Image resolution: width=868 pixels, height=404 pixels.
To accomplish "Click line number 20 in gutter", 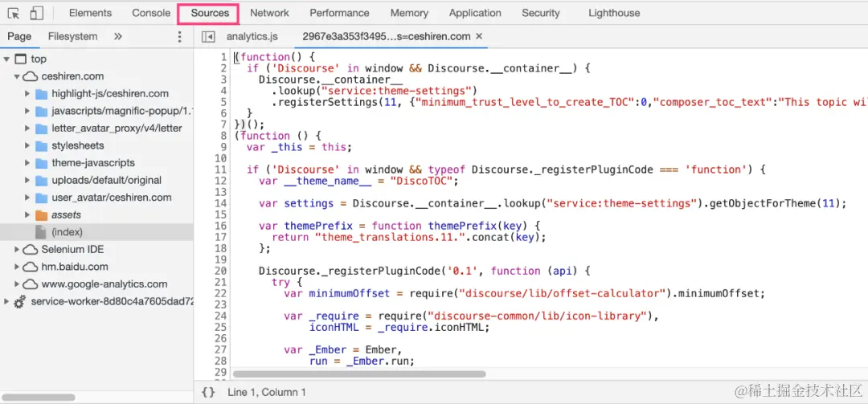I will coord(222,271).
